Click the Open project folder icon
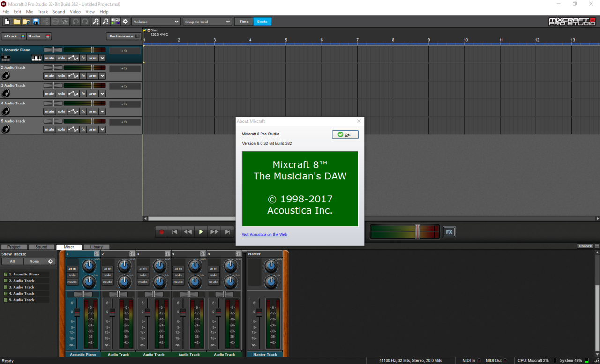 pos(16,22)
